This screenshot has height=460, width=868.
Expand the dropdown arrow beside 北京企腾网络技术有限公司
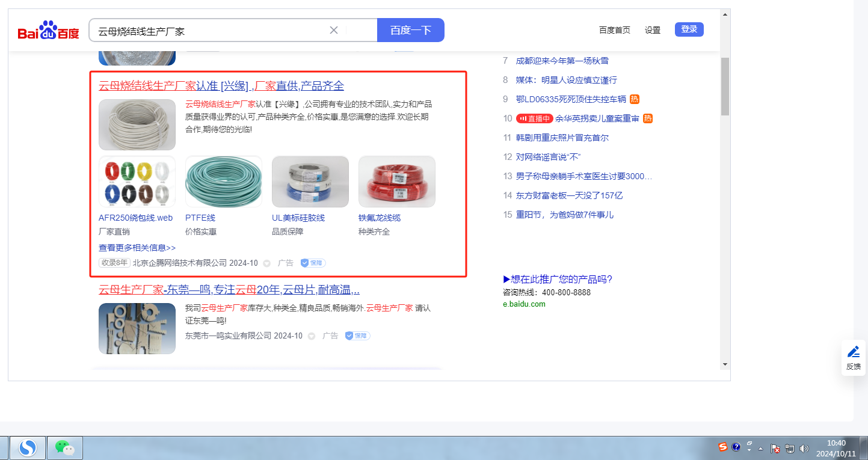267,263
